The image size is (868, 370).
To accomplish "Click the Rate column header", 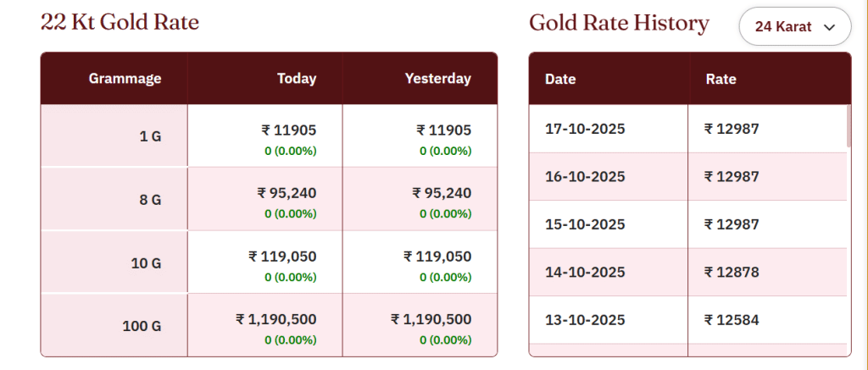I will tap(721, 80).
